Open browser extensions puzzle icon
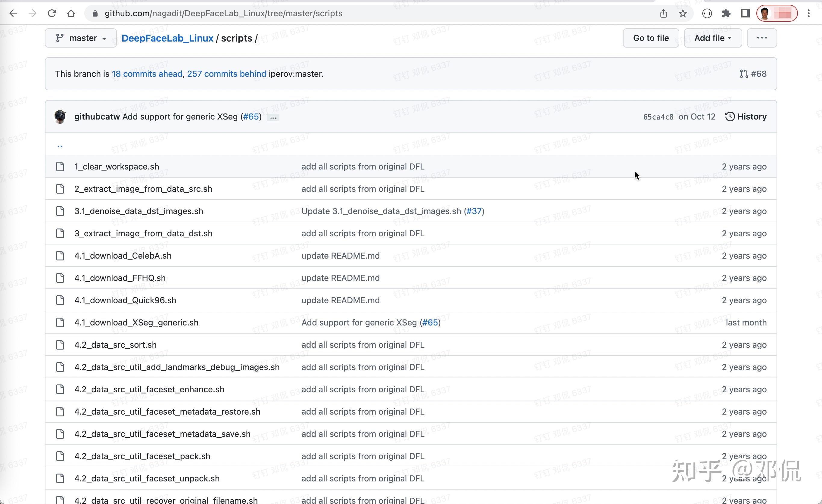 [x=726, y=13]
